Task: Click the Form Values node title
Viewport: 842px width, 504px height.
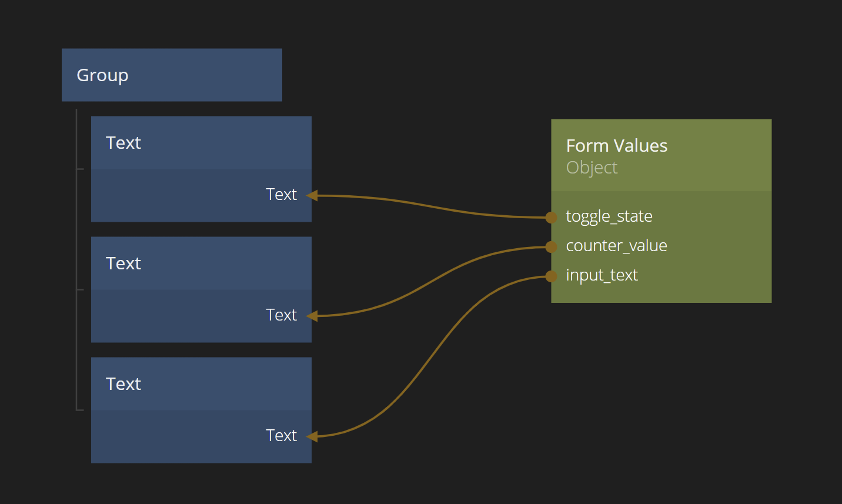Action: click(x=616, y=146)
